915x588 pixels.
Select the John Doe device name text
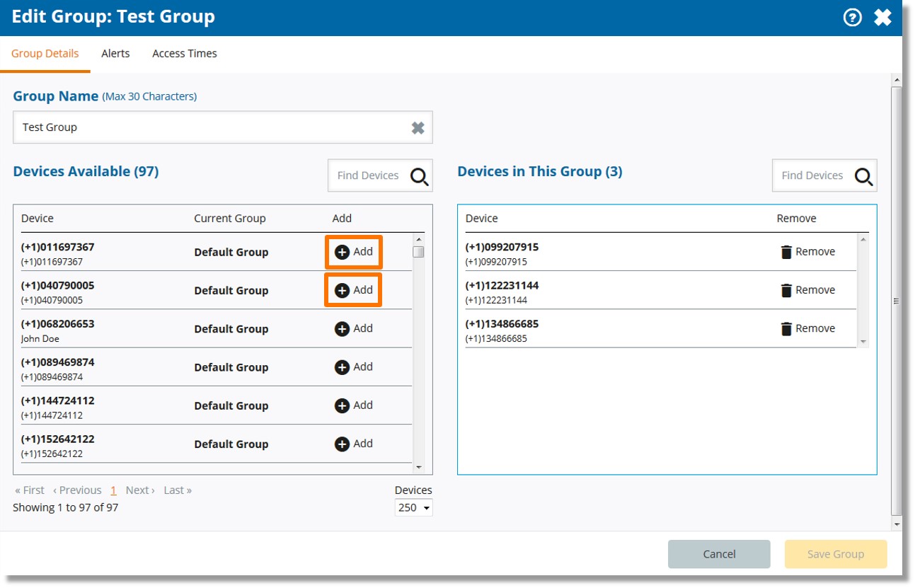[x=40, y=339]
